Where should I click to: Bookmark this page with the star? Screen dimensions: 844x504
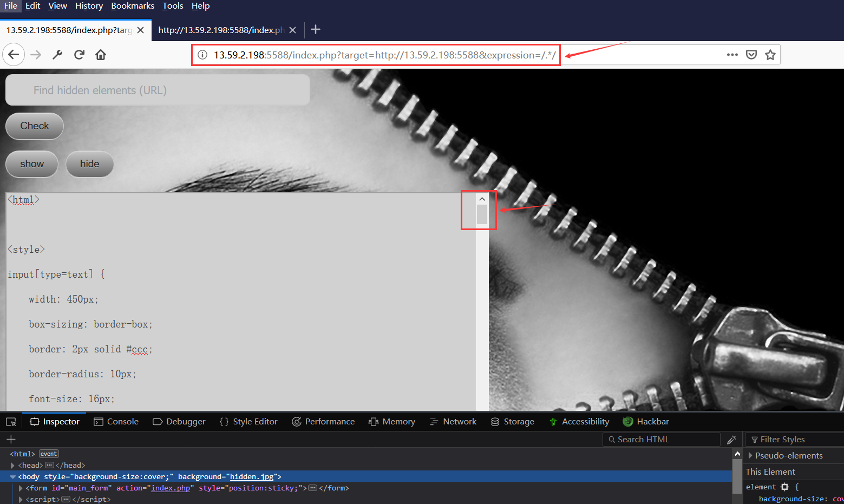770,55
